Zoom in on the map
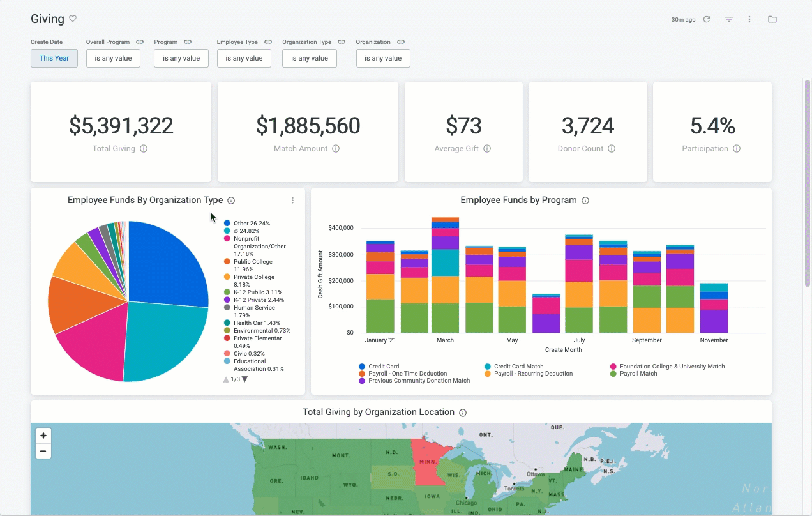This screenshot has height=516, width=812. (x=43, y=436)
